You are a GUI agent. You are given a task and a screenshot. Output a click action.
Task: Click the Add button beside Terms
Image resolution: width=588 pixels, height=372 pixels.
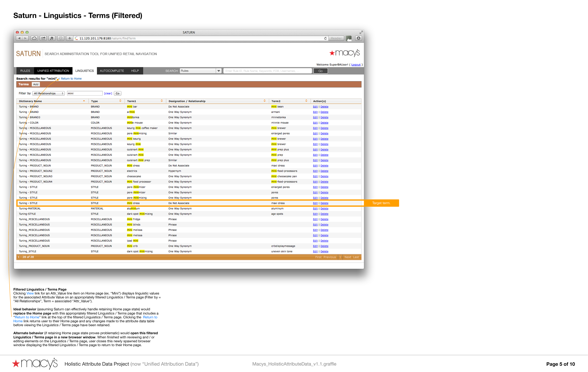pyautogui.click(x=36, y=85)
